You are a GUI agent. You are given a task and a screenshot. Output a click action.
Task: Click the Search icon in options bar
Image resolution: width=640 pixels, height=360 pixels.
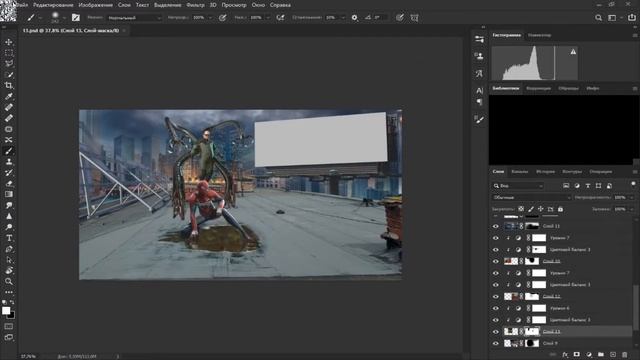click(598, 18)
